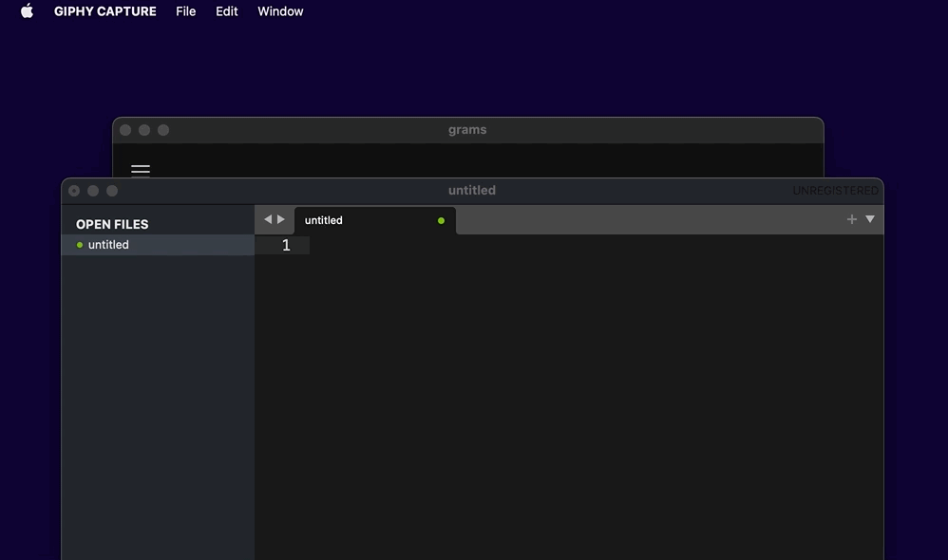The image size is (948, 560).
Task: Click line number 1 in the gutter
Action: pyautogui.click(x=286, y=245)
